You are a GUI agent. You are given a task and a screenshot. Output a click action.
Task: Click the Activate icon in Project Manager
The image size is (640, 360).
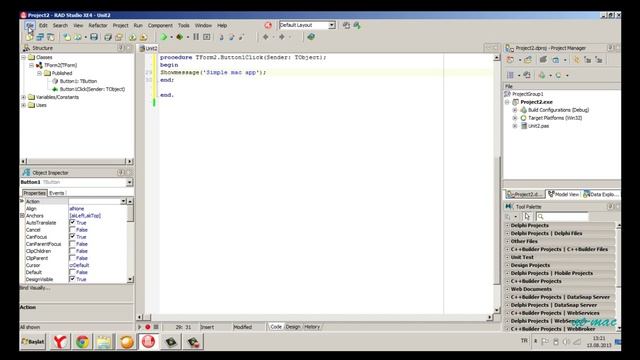pos(510,60)
